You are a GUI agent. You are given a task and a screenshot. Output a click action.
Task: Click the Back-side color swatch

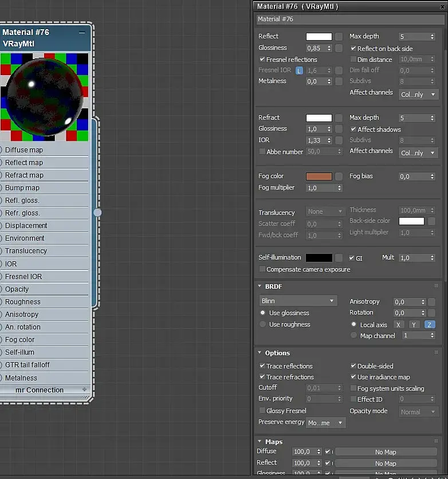click(x=411, y=221)
